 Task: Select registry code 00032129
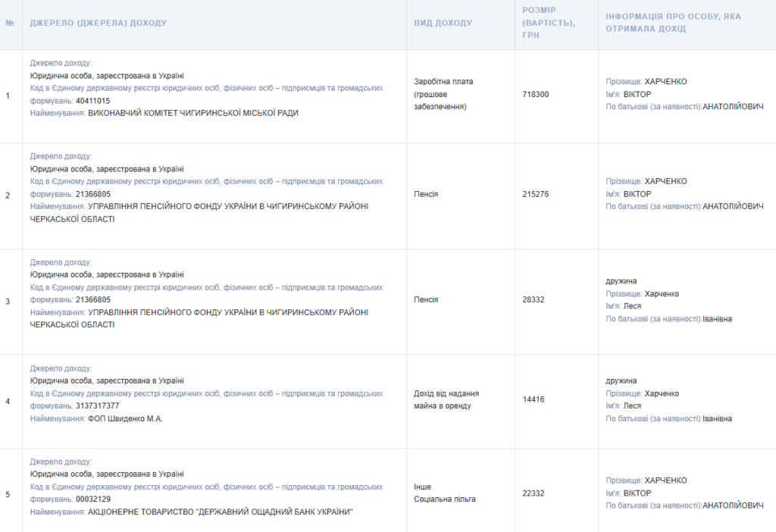[93, 499]
